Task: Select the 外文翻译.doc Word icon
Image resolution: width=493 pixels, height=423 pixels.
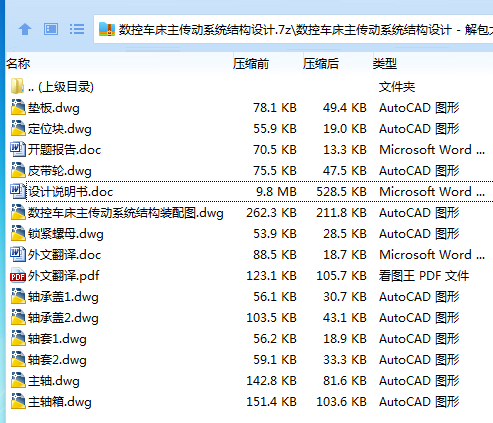Action: click(x=18, y=254)
